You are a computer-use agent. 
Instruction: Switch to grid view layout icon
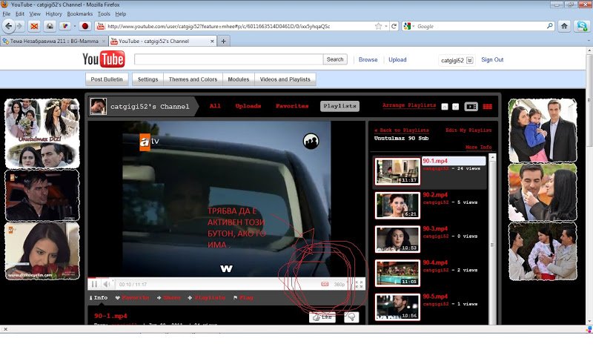coord(487,107)
